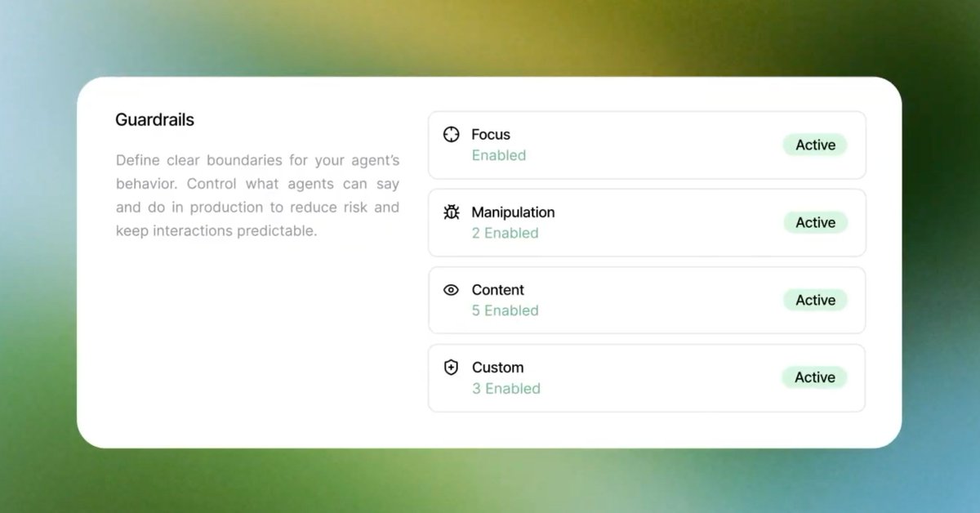
Task: Click the Content label
Action: click(498, 290)
